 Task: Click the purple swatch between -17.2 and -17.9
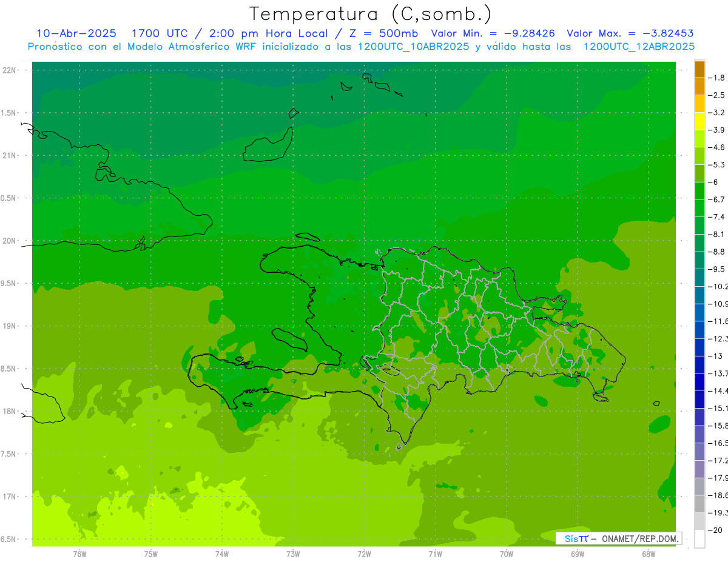[699, 469]
